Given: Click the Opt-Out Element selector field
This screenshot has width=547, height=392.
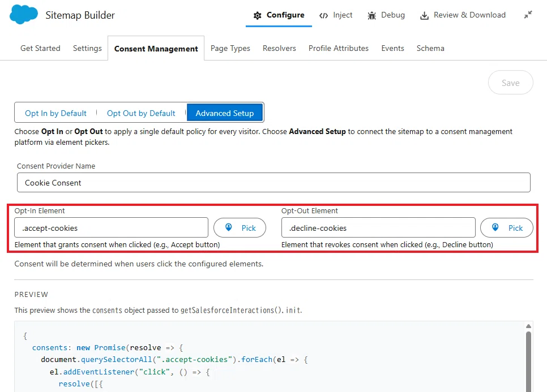Looking at the screenshot, I should tap(378, 227).
